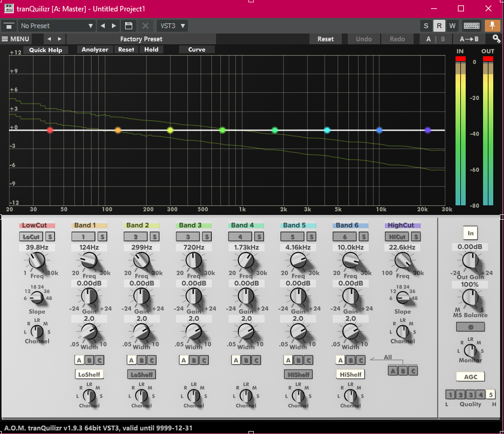Click the MS Balance knob

coord(470,298)
